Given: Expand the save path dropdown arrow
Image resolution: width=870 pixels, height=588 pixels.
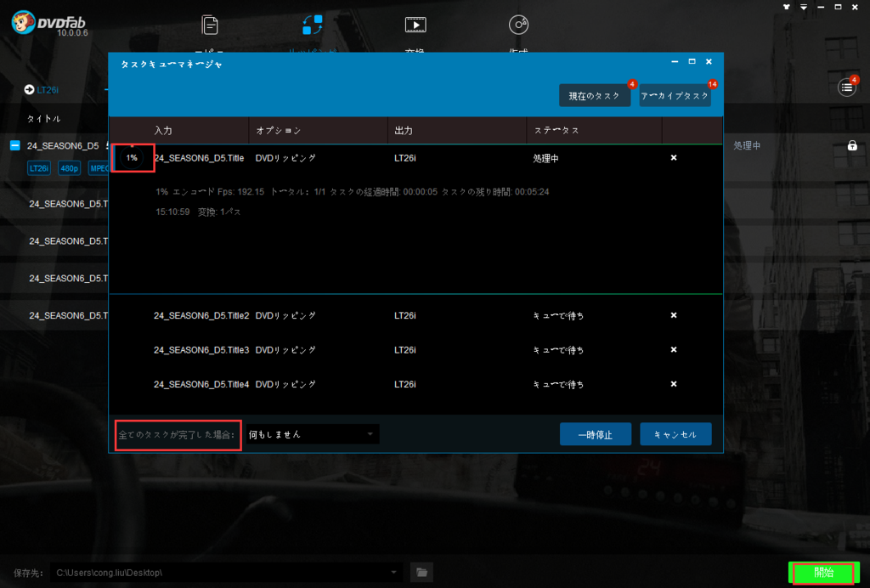Looking at the screenshot, I should 393,572.
